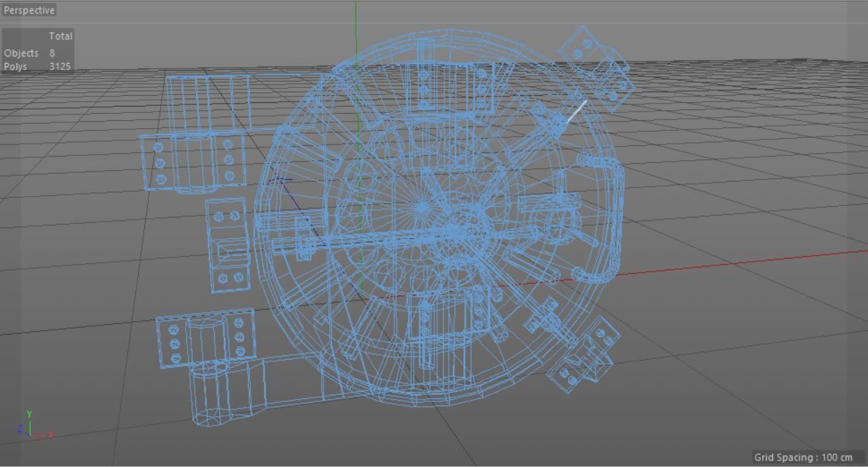Click the Objects count of 8
The width and height of the screenshot is (868, 467).
point(52,53)
